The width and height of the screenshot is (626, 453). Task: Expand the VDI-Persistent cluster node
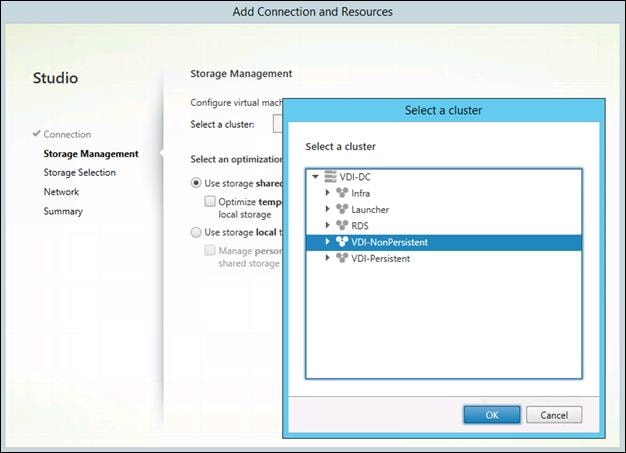(x=327, y=258)
